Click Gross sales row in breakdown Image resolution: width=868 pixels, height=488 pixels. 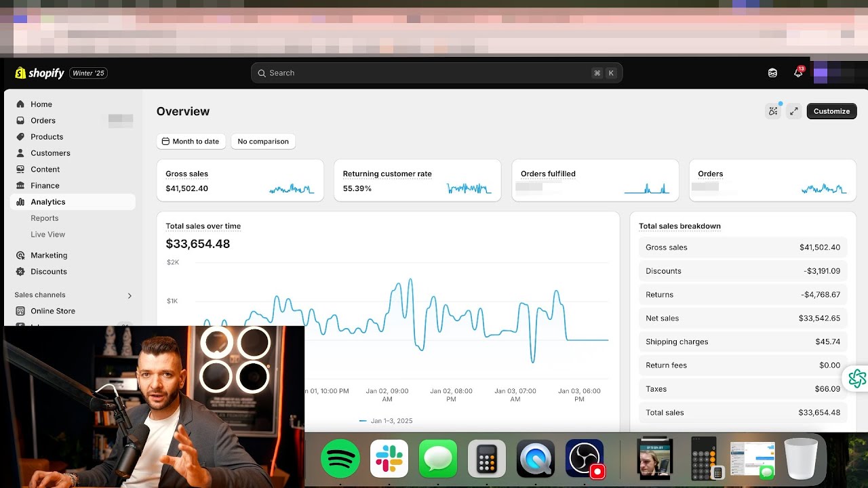743,247
